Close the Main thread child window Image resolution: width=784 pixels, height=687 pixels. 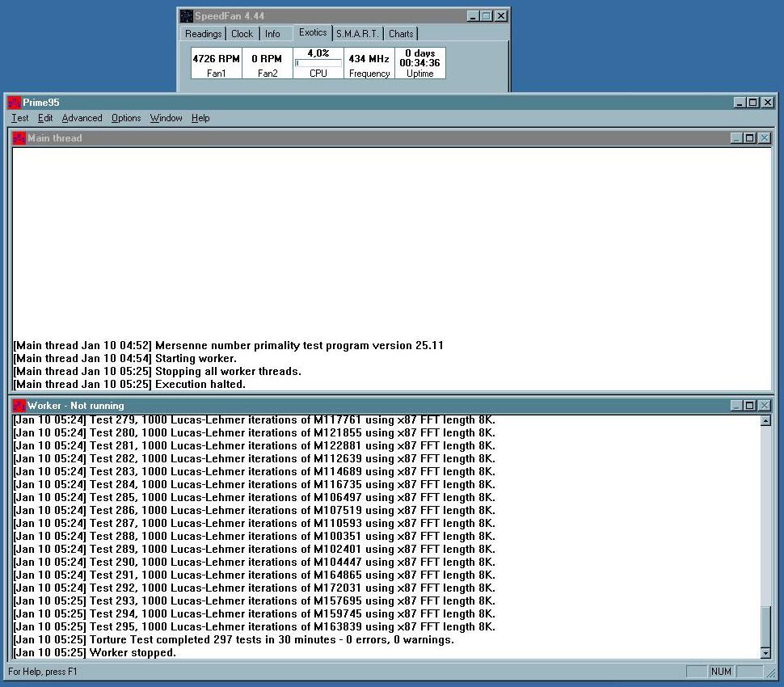[x=765, y=138]
